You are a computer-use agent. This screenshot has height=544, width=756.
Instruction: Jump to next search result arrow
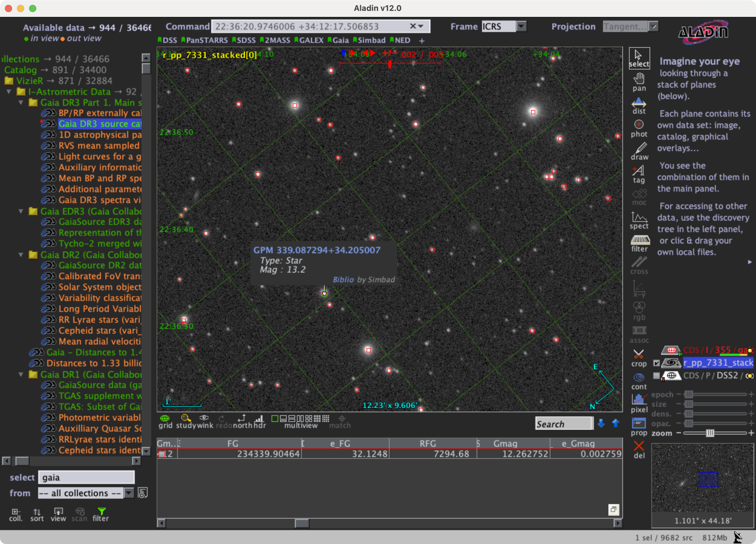pos(601,423)
